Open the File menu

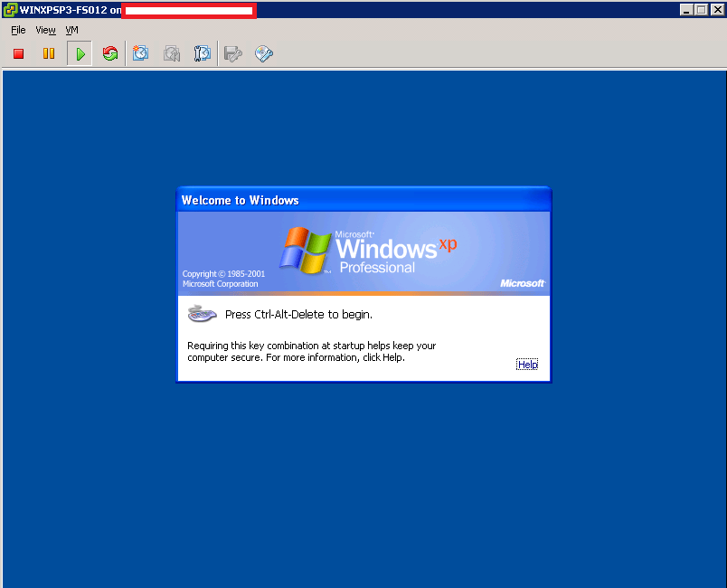[x=18, y=30]
